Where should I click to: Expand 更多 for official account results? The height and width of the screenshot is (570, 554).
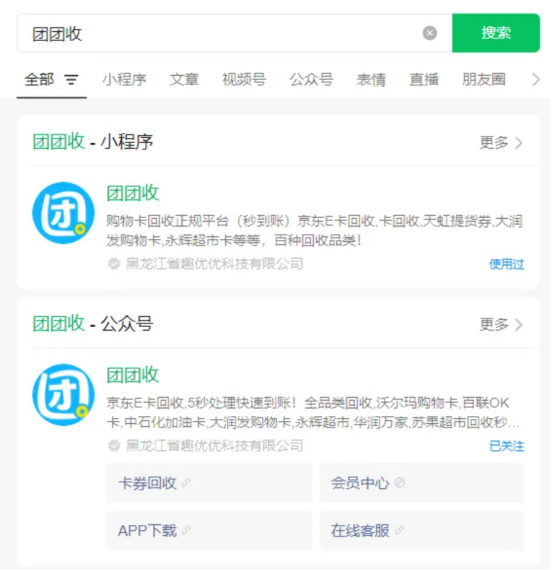pyautogui.click(x=501, y=324)
